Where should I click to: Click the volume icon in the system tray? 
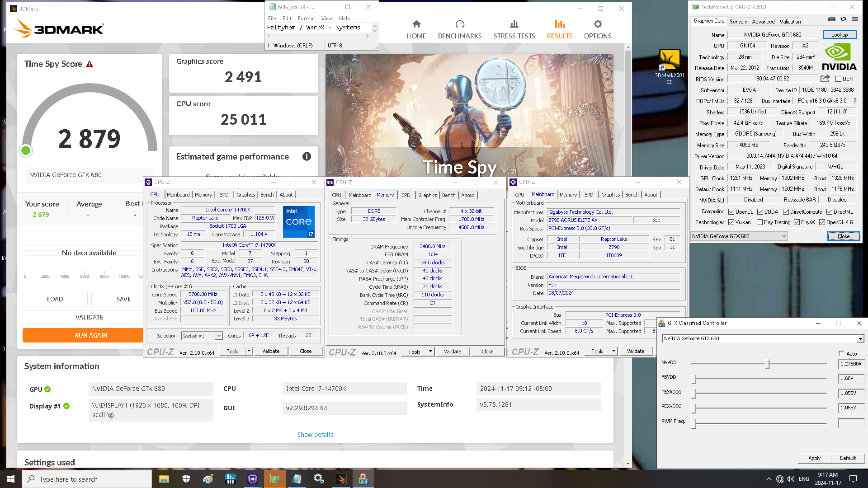coord(790,479)
